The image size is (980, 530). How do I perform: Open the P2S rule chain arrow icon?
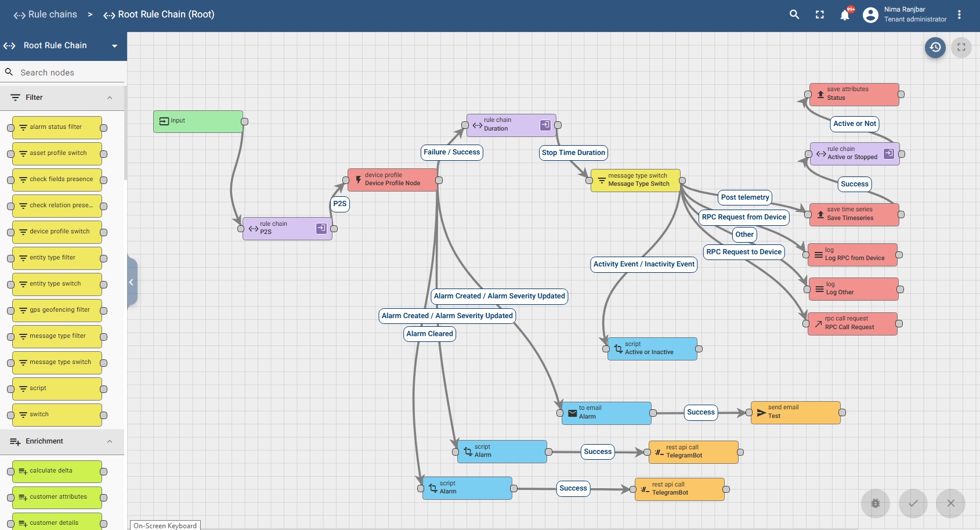(x=321, y=228)
